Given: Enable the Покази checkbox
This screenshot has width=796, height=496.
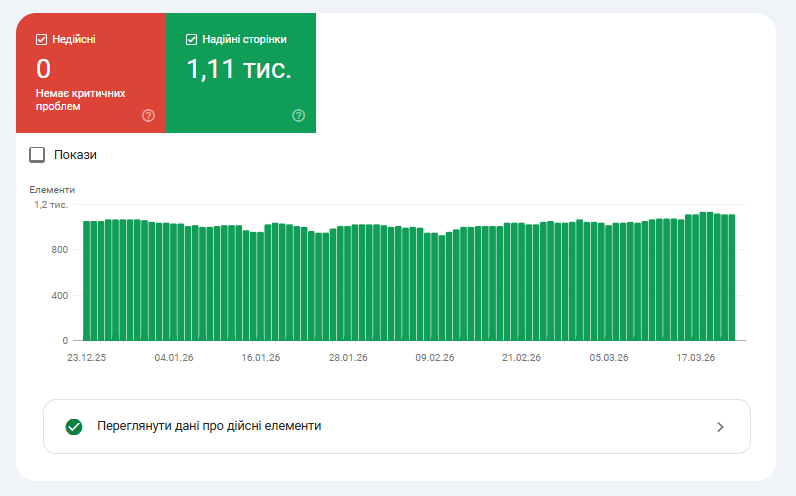Looking at the screenshot, I should pos(37,155).
